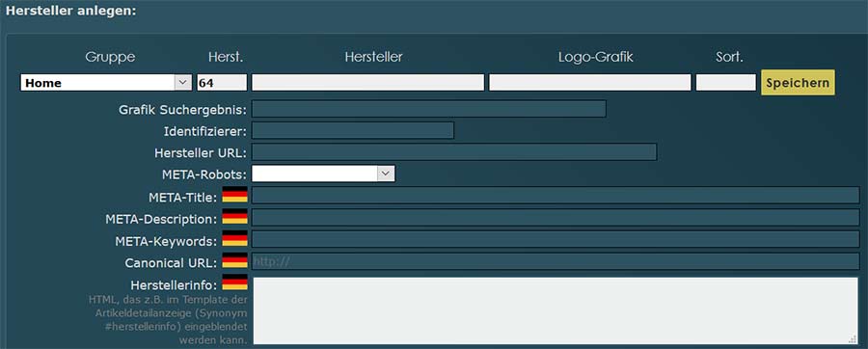The image size is (868, 349).
Task: Focus the Herst. number field showing 64
Action: point(222,82)
